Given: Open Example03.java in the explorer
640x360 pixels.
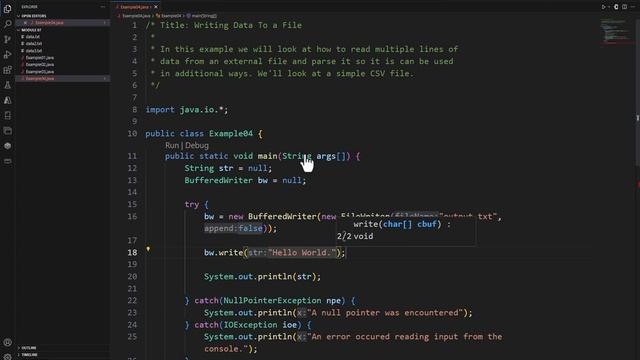Looking at the screenshot, I should point(40,71).
